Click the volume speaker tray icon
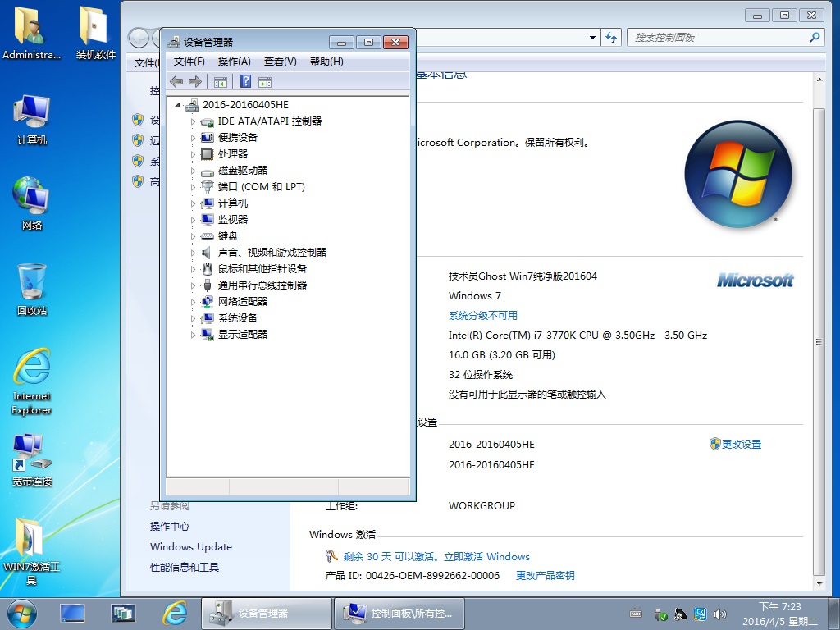 720,614
